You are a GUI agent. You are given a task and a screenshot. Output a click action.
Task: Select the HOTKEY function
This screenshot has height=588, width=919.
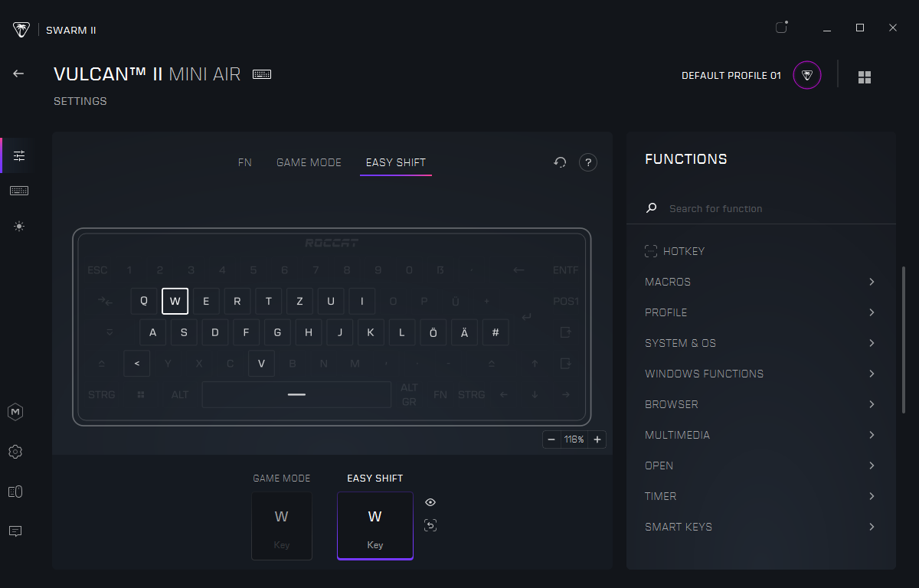(675, 251)
